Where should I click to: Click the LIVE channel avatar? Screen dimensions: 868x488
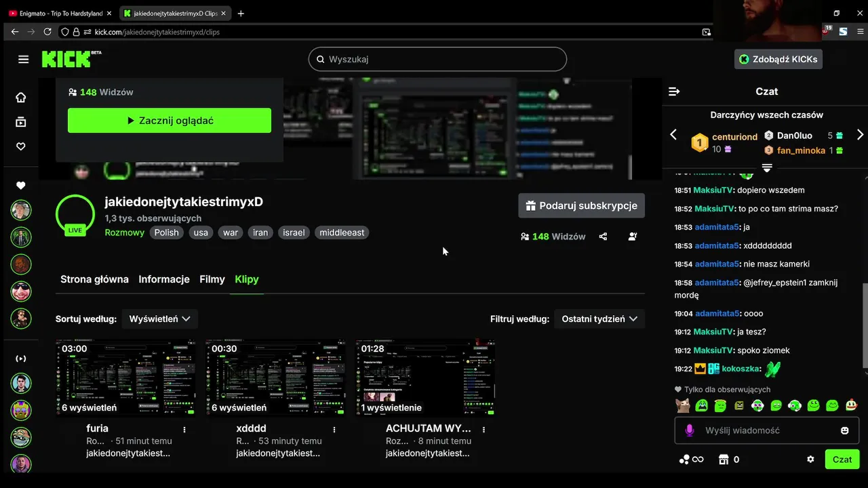[x=75, y=215]
